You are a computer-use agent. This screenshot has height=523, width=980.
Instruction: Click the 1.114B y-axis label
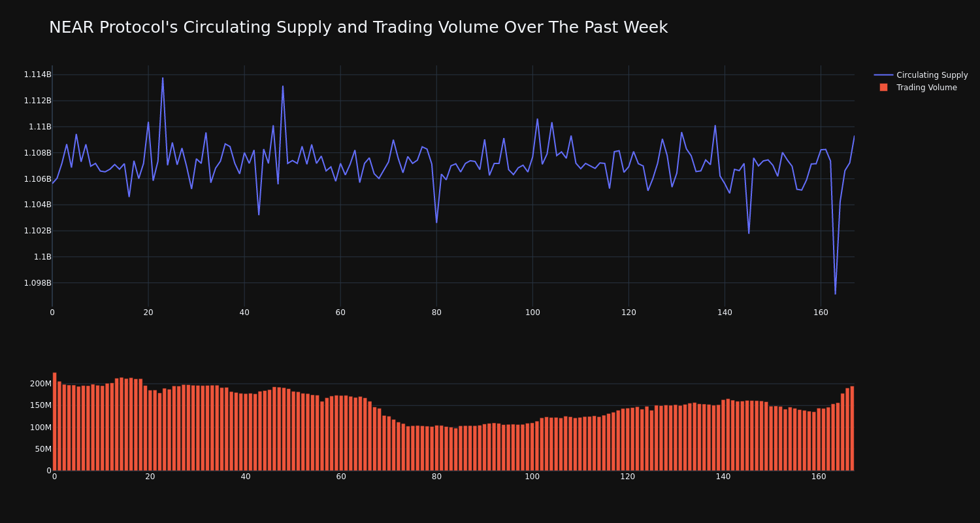(37, 75)
